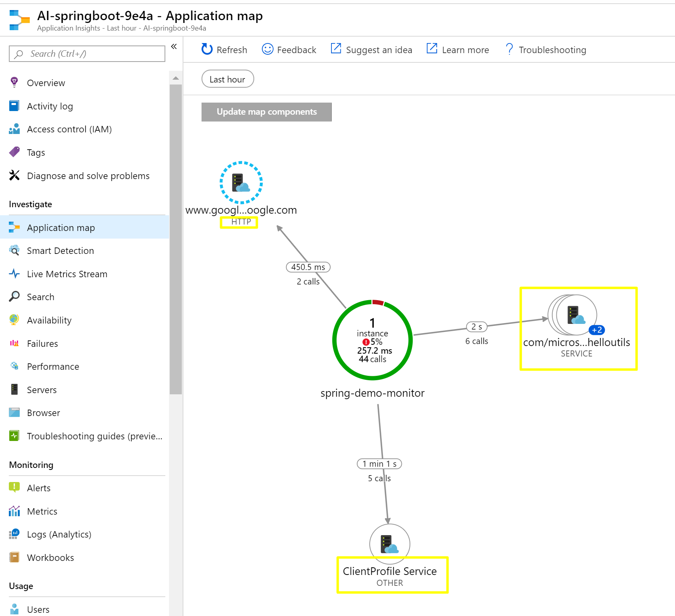
Task: Click the purple Tags icon
Action: [14, 152]
